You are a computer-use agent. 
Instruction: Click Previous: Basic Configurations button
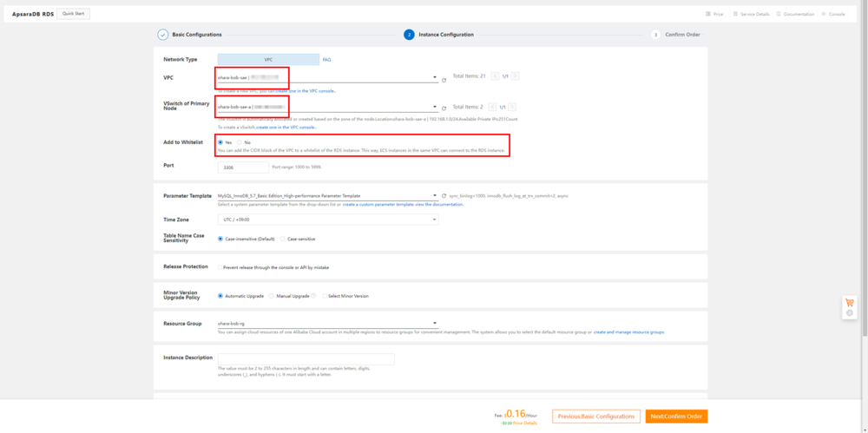[x=596, y=417]
